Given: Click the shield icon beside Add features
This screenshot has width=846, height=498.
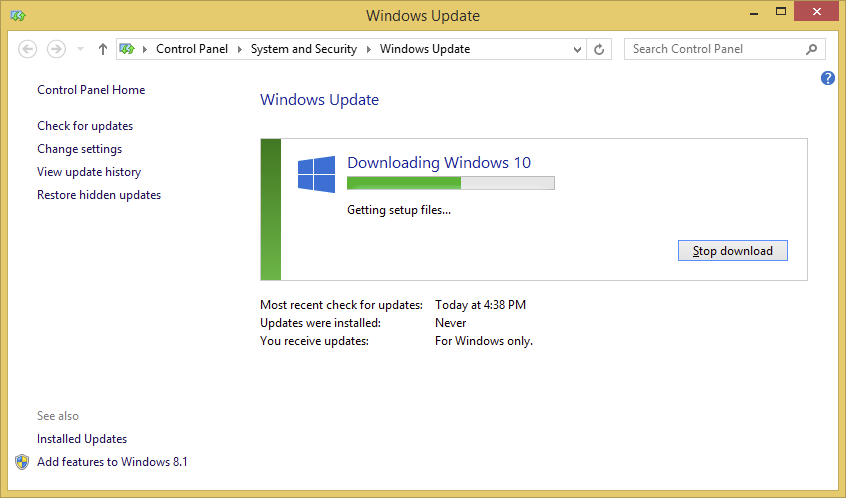Looking at the screenshot, I should pyautogui.click(x=22, y=462).
